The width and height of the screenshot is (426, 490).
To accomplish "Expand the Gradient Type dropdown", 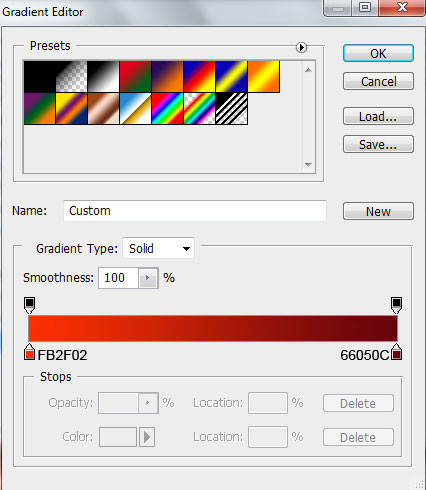I will coord(158,248).
